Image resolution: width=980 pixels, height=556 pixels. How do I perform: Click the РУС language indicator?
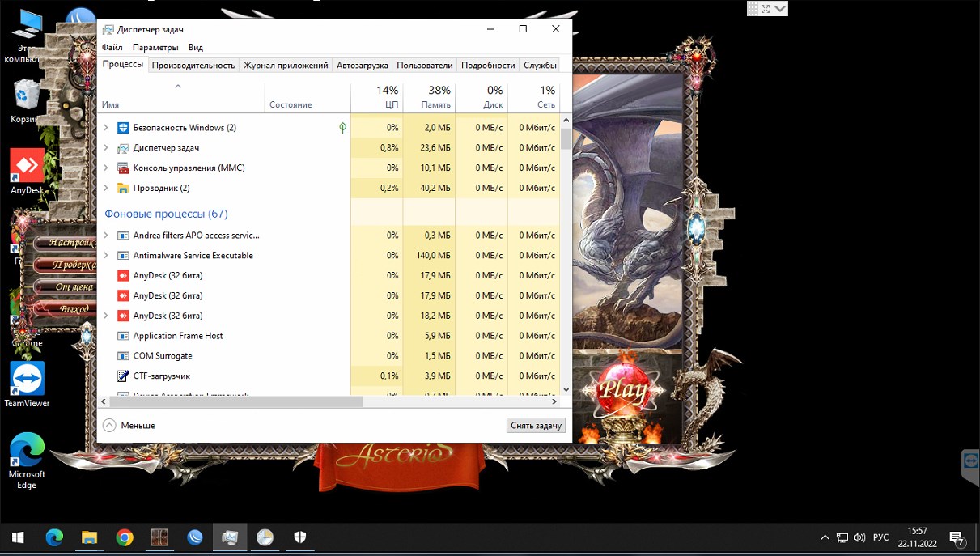(881, 537)
